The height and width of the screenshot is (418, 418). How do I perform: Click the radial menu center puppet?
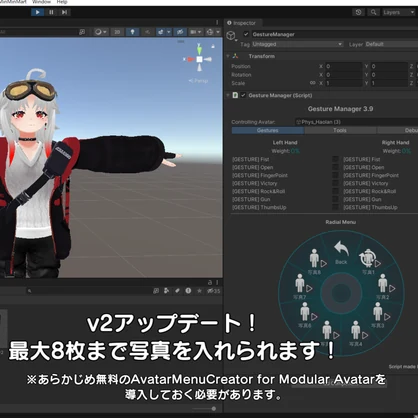[341, 293]
